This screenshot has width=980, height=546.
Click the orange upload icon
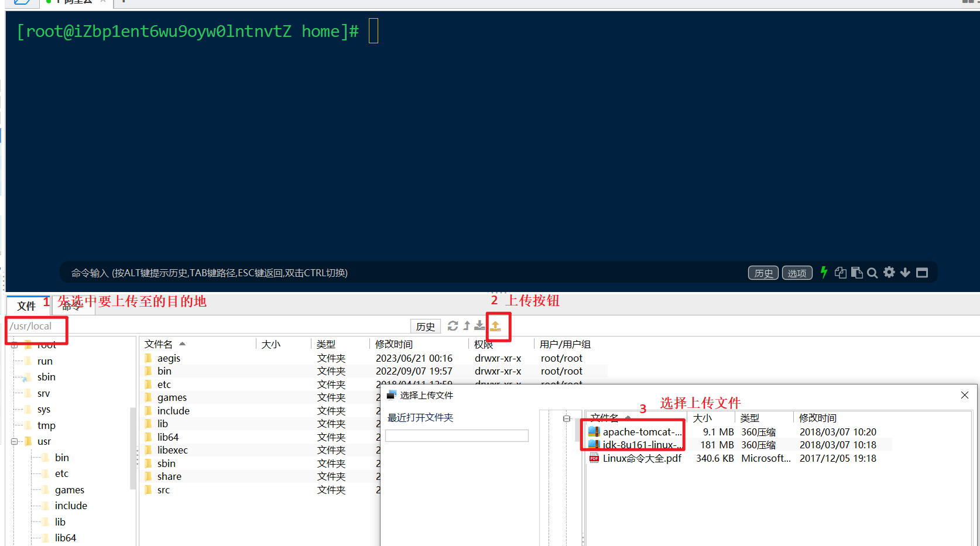point(495,327)
